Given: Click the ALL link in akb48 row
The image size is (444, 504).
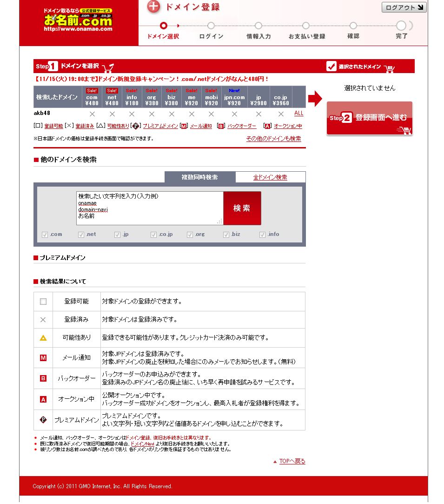Looking at the screenshot, I should click(299, 113).
